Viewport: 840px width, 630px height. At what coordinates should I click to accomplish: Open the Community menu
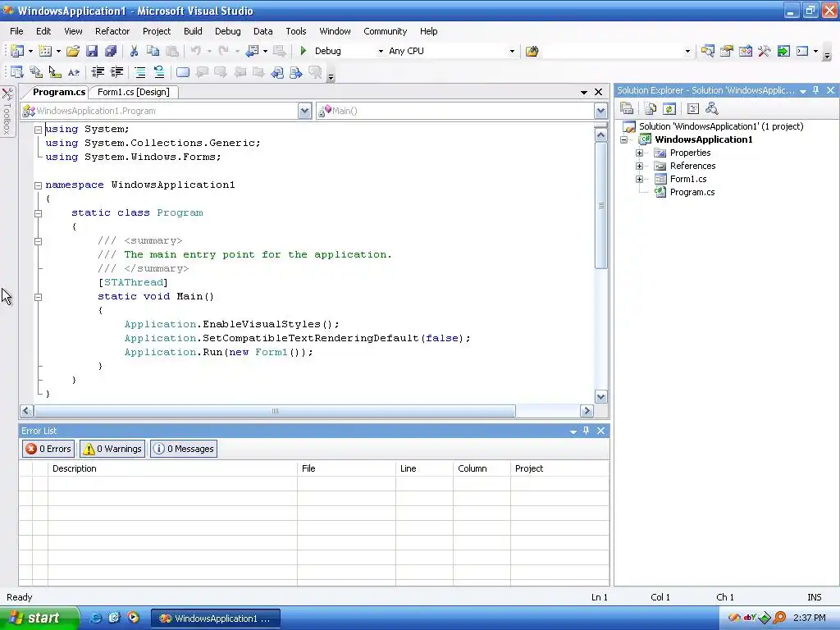point(386,31)
